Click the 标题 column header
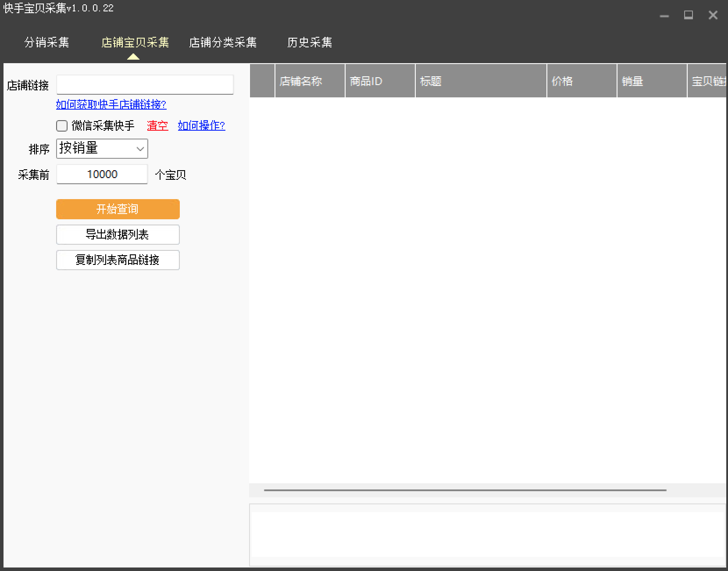This screenshot has width=728, height=571. (481, 81)
